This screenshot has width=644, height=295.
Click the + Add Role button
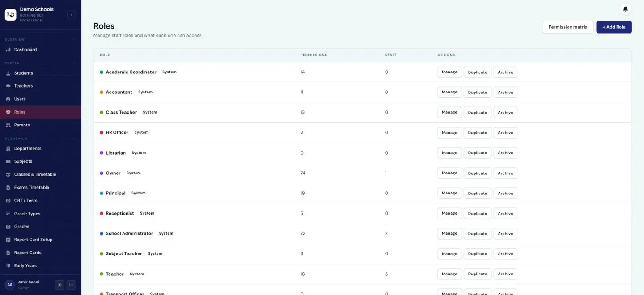(x=614, y=27)
